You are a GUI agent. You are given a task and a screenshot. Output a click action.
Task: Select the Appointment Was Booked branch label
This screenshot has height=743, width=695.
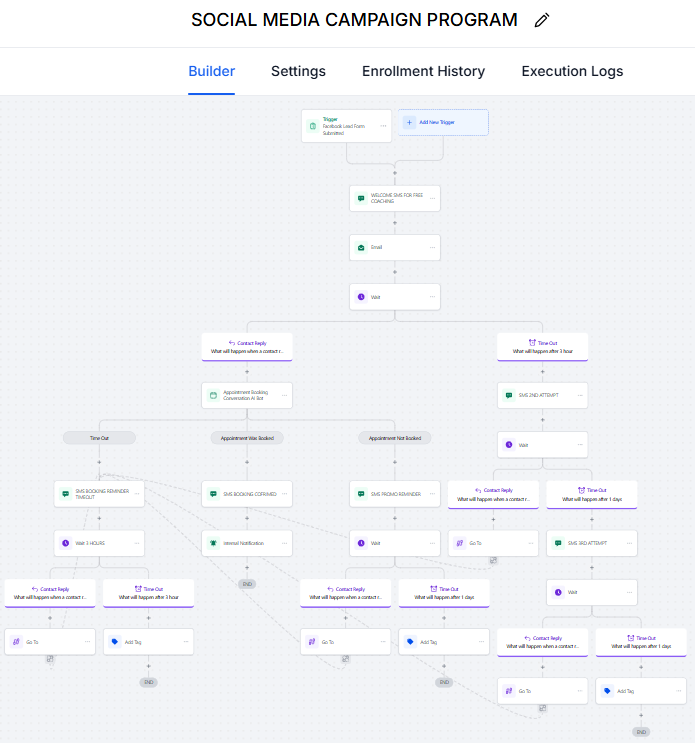coord(247,438)
